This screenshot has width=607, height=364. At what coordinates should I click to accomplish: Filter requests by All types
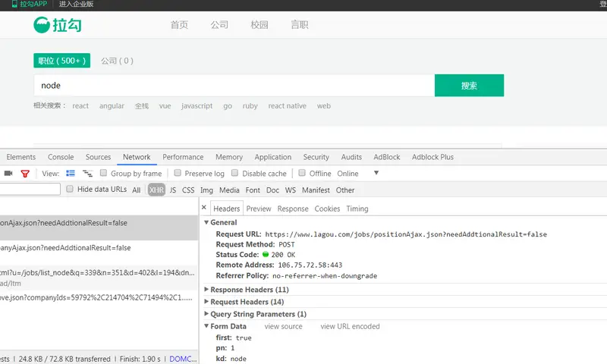(x=137, y=190)
